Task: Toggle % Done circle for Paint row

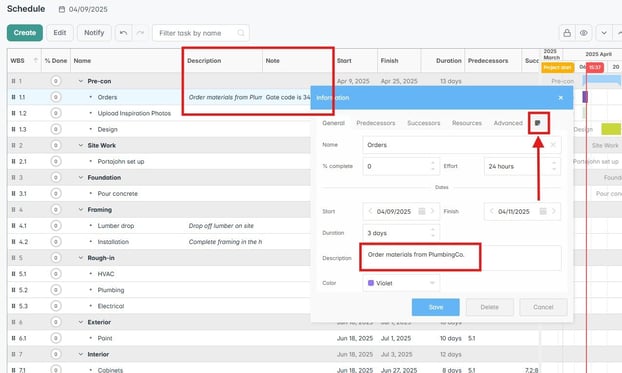Action: pos(56,338)
